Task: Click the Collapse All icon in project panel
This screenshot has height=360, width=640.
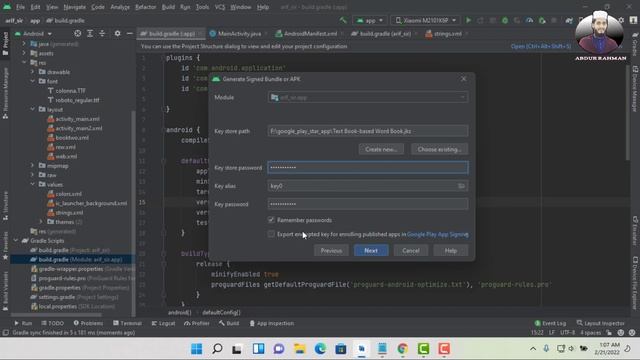Action: click(102, 33)
